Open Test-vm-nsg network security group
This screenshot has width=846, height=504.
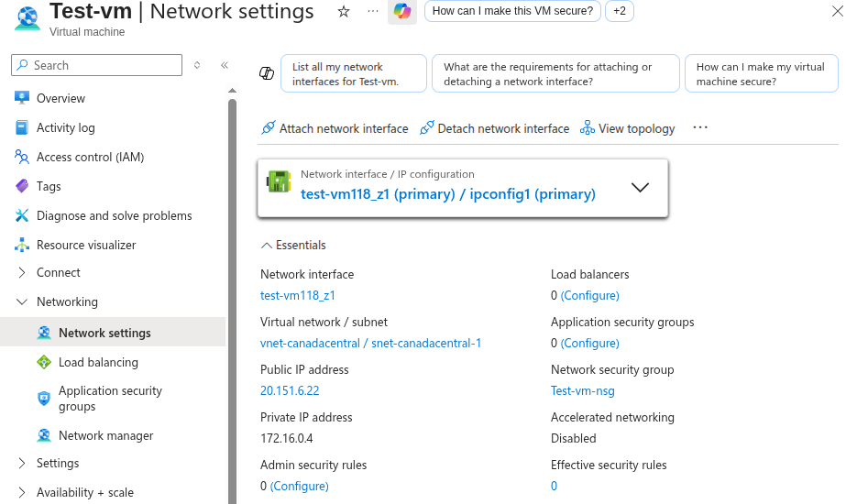coord(583,390)
